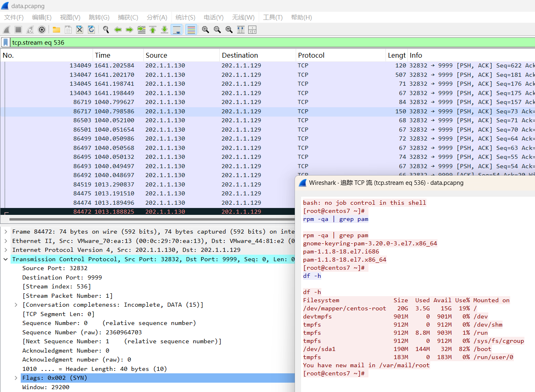Toggle auto-scroll during live capture
This screenshot has height=392, width=535.
pyautogui.click(x=177, y=30)
